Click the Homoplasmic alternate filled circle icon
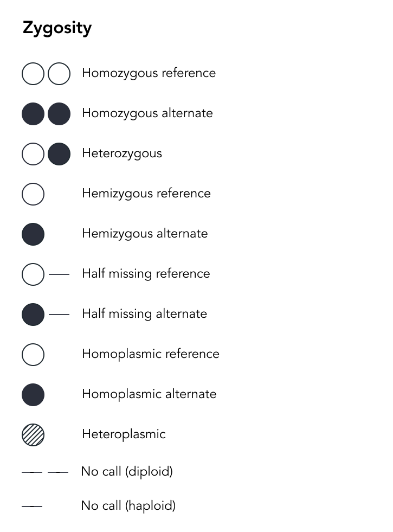Viewport: 393px width, 532px height. point(33,395)
